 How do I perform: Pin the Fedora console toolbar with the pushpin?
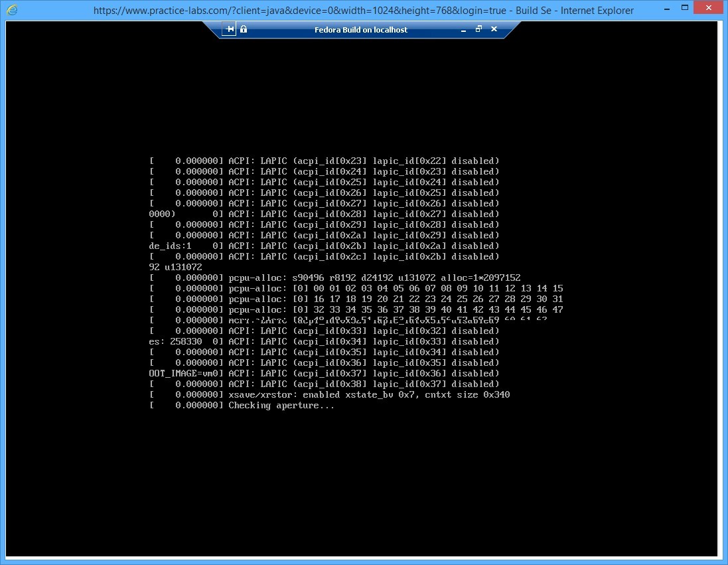(x=229, y=29)
